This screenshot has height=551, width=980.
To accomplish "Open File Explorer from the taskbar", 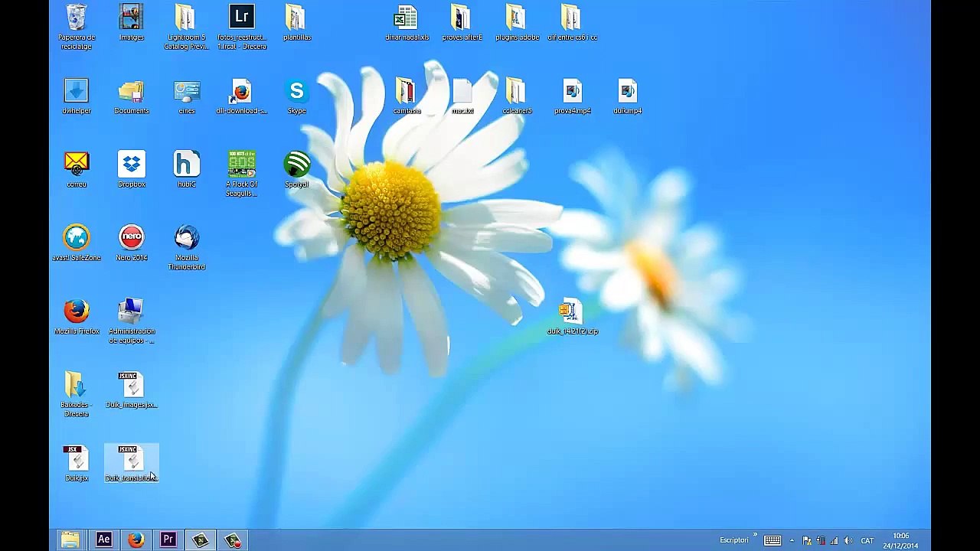I will tap(70, 540).
